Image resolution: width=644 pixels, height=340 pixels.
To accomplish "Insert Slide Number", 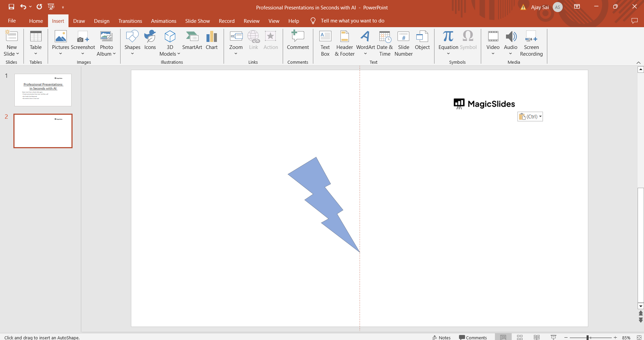I will point(403,44).
